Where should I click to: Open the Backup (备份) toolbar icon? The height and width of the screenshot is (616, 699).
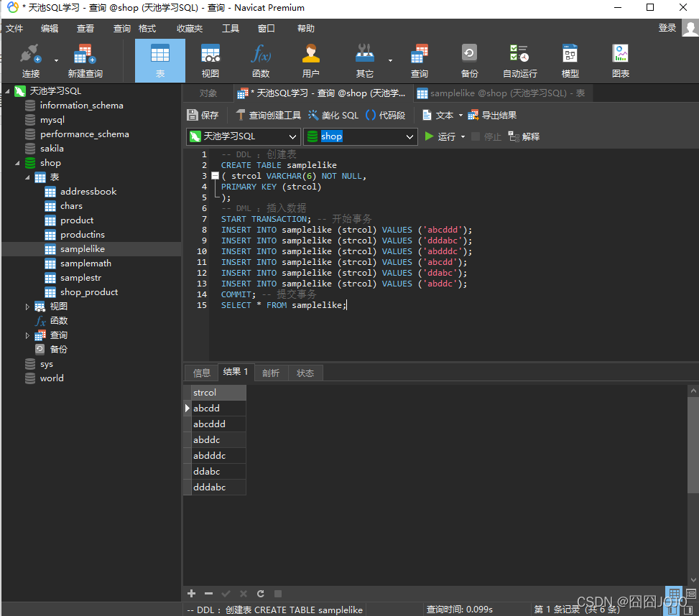pos(469,60)
